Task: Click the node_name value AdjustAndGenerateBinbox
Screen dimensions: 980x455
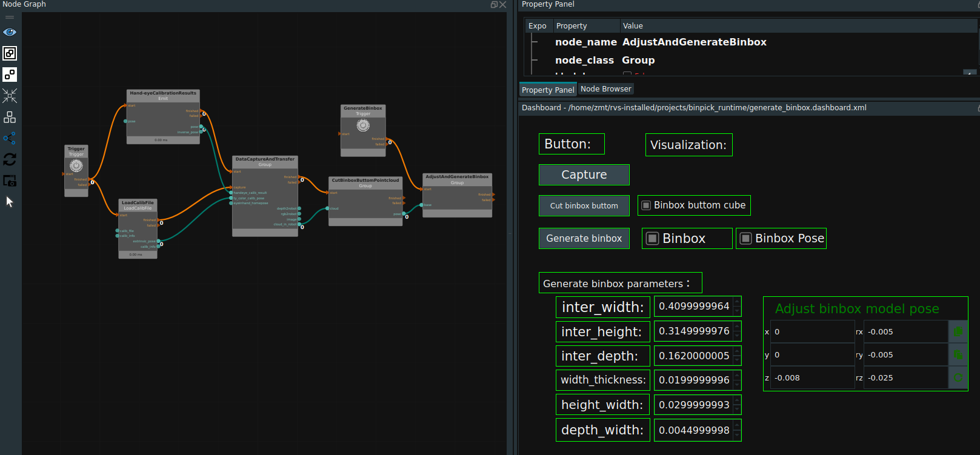Action: coord(694,42)
